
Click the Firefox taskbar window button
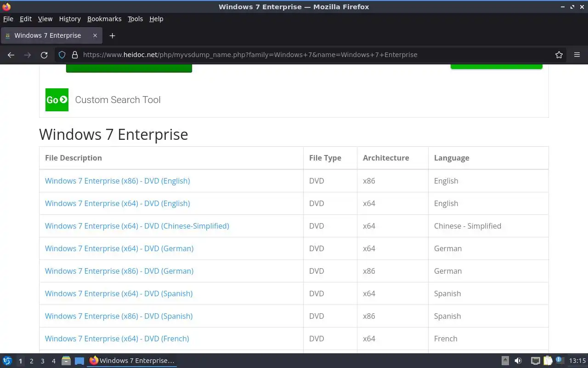(x=132, y=361)
